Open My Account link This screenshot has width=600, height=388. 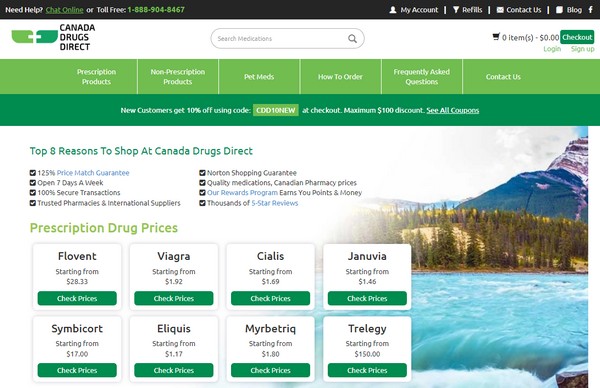[419, 10]
